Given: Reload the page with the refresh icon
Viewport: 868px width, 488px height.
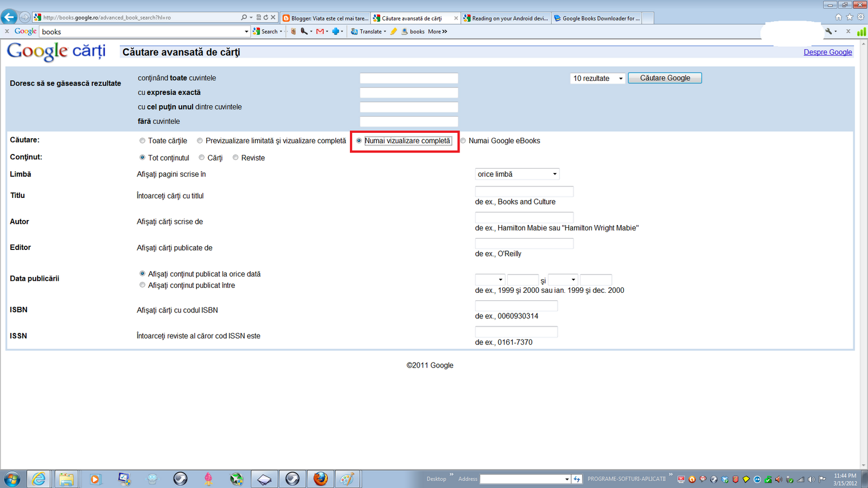Looking at the screenshot, I should tap(266, 17).
